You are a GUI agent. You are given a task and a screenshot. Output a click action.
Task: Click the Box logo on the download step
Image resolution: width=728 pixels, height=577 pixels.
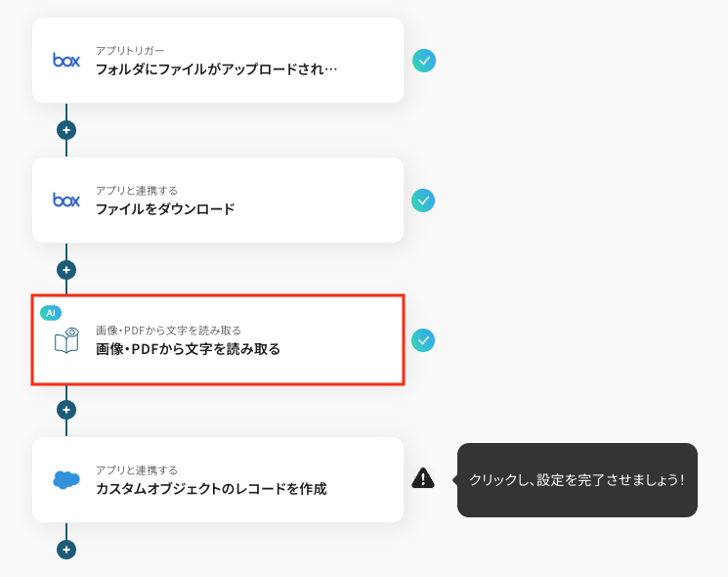pos(66,200)
